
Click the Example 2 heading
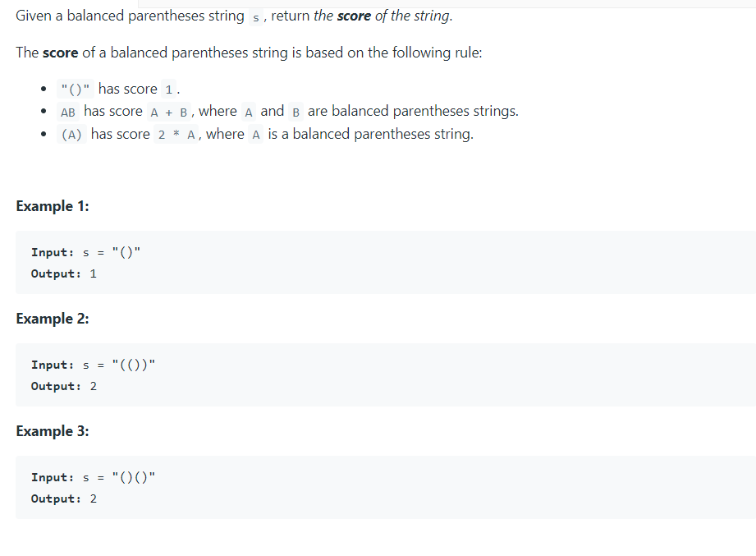click(53, 319)
